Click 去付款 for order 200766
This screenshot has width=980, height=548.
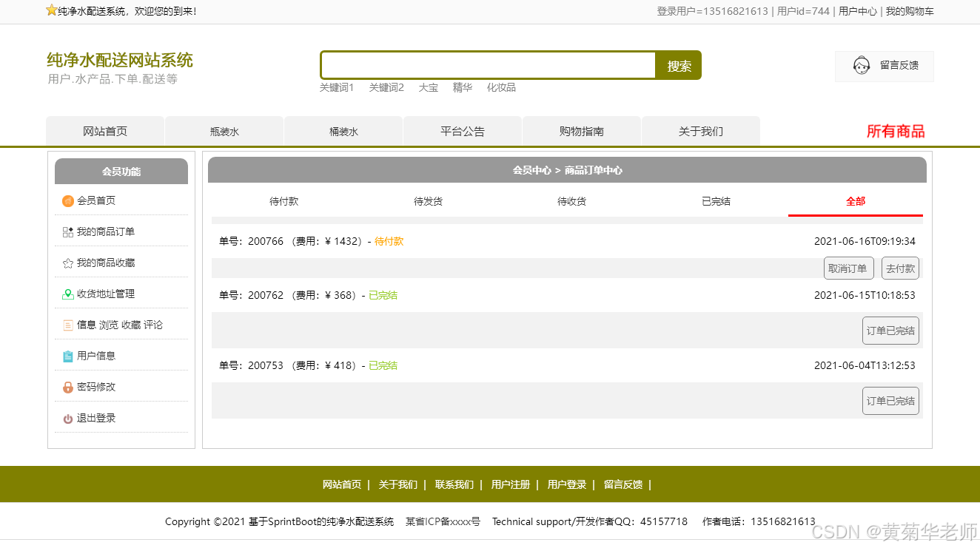click(x=900, y=268)
